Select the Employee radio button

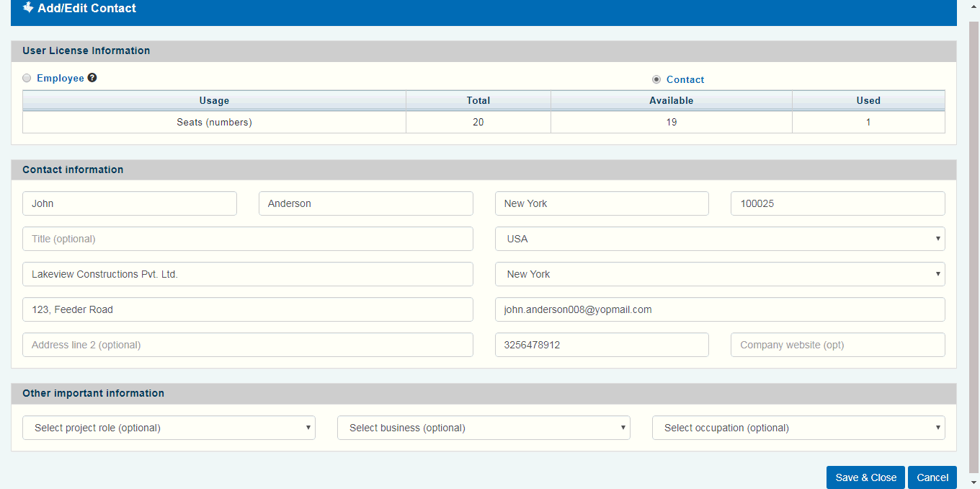click(x=27, y=78)
